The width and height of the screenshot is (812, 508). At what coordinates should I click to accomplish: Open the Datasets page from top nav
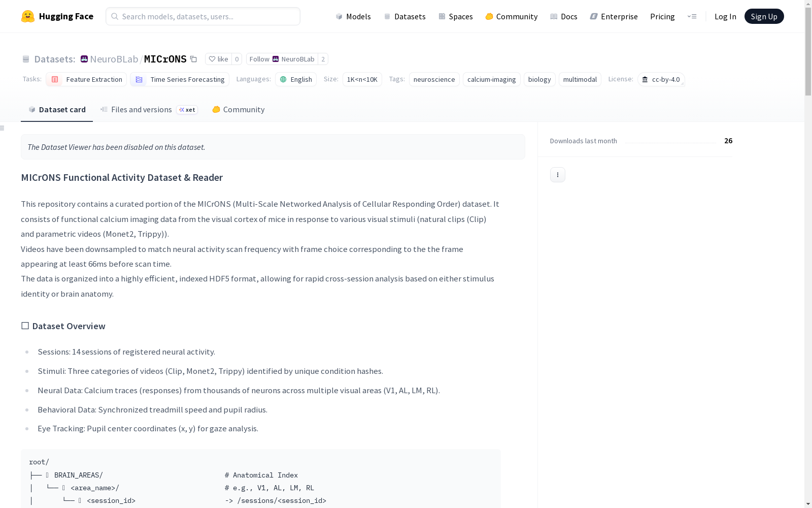pos(404,16)
